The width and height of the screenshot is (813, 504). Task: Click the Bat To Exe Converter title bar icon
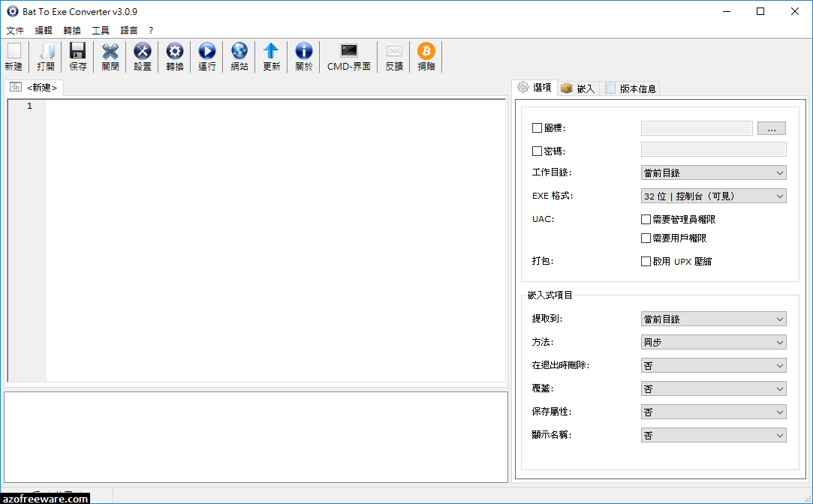[13, 11]
